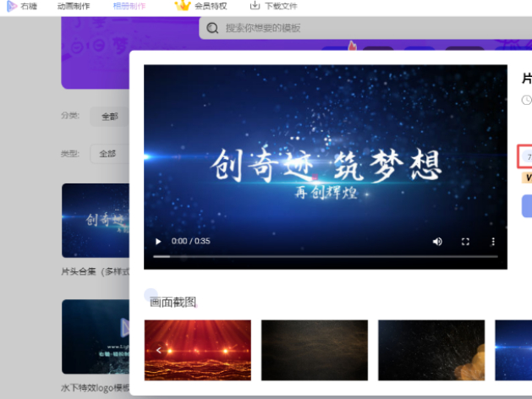Click the 0:00 / 0:35 time display

tap(190, 241)
